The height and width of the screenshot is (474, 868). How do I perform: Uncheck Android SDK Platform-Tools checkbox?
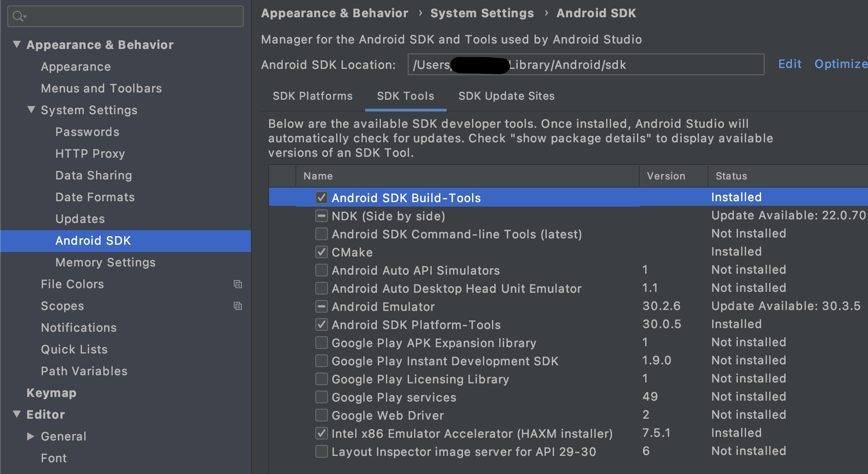(x=322, y=324)
